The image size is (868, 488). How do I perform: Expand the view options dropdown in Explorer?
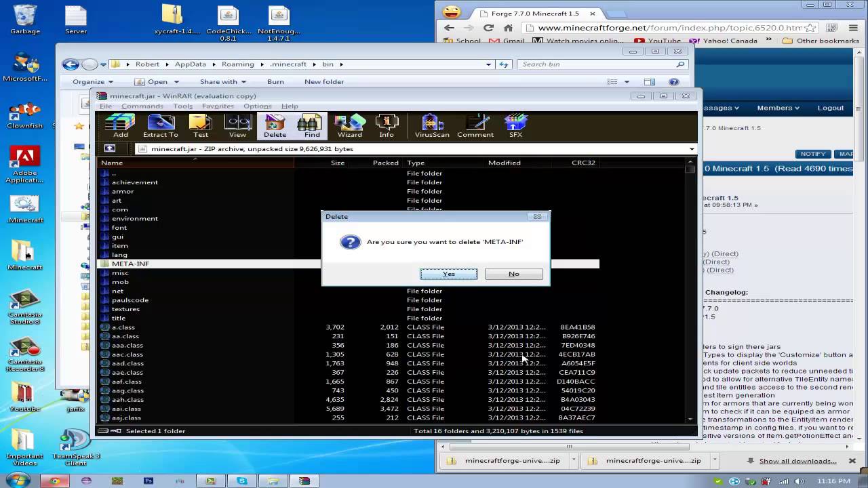point(627,82)
